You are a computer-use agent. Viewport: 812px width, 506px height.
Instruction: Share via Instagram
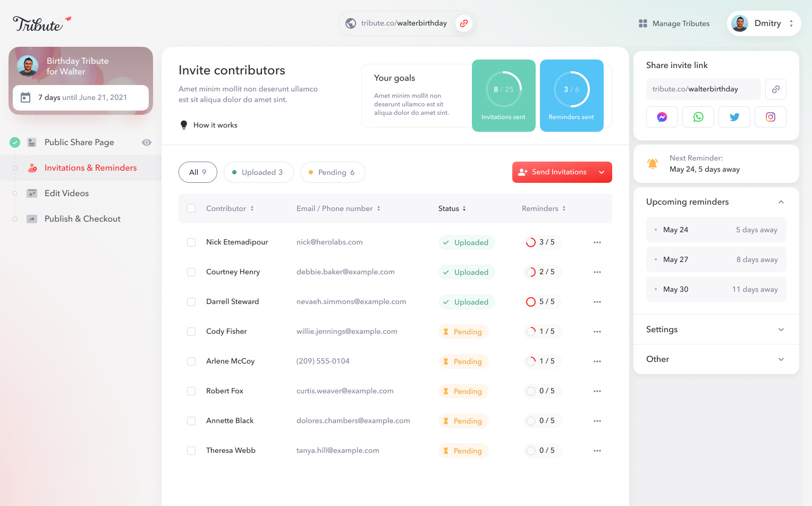coord(771,117)
